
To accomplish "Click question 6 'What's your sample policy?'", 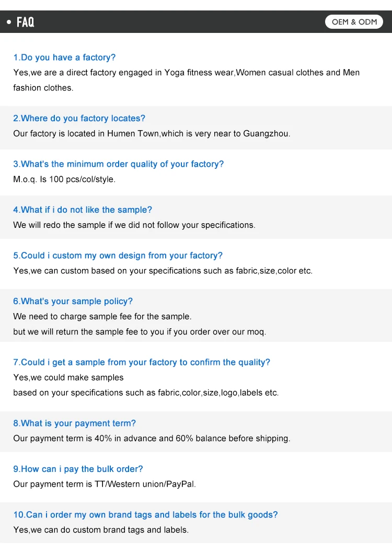I will 73,302.
